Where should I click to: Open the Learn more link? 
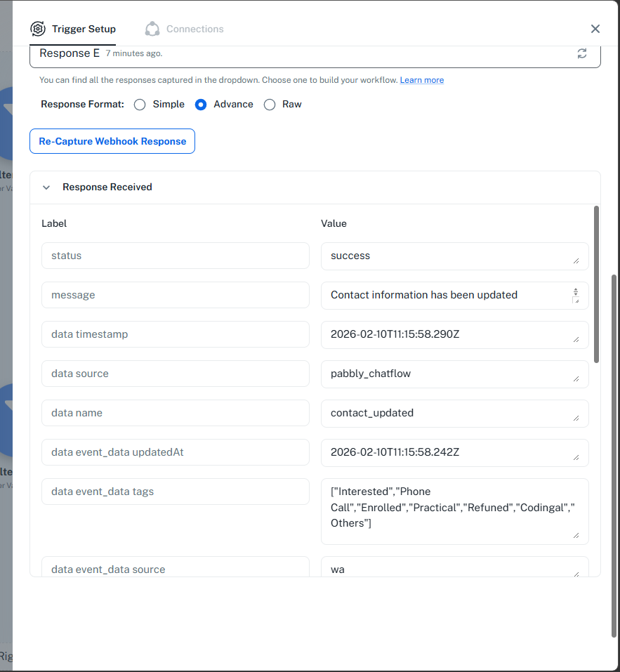421,80
